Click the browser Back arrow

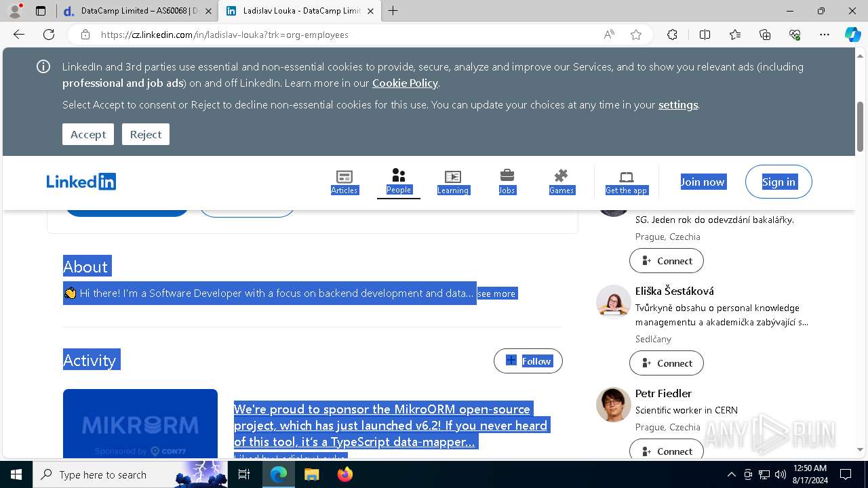point(19,35)
